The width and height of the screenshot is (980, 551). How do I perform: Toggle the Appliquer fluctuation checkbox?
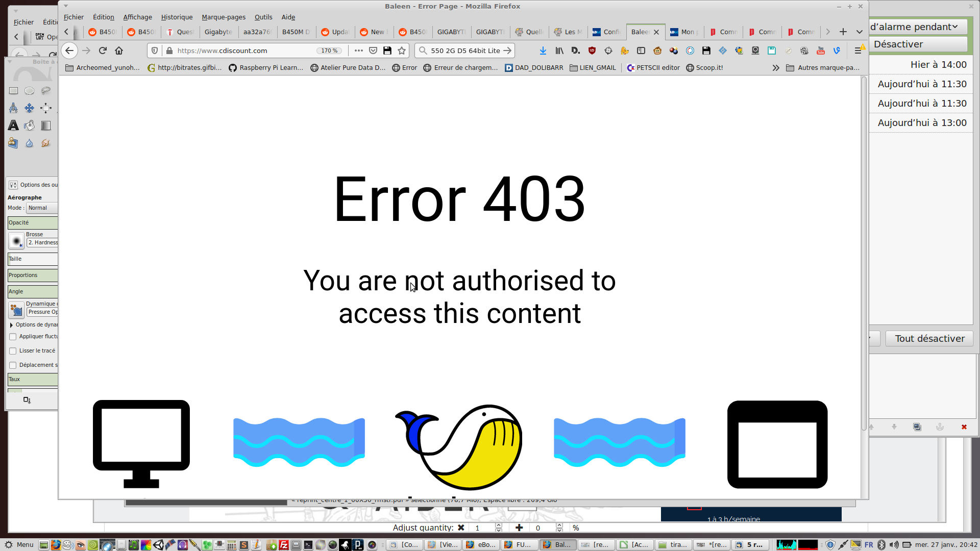[x=13, y=337]
